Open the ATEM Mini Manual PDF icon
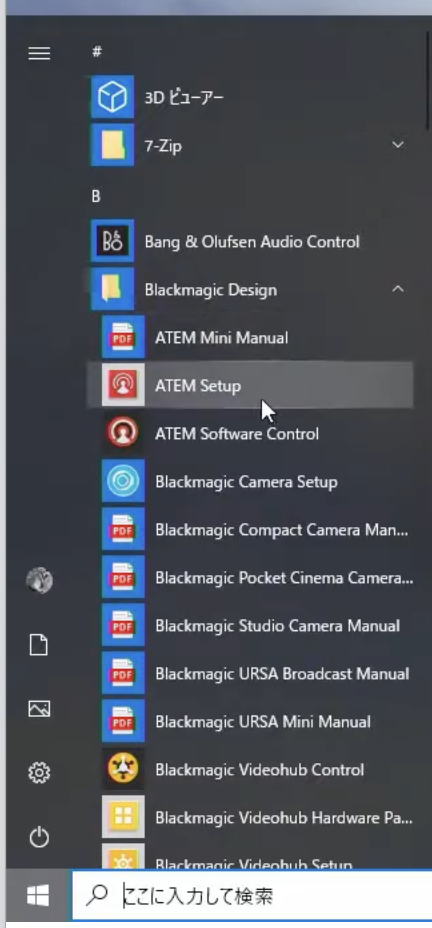Image resolution: width=432 pixels, height=928 pixels. [x=123, y=337]
